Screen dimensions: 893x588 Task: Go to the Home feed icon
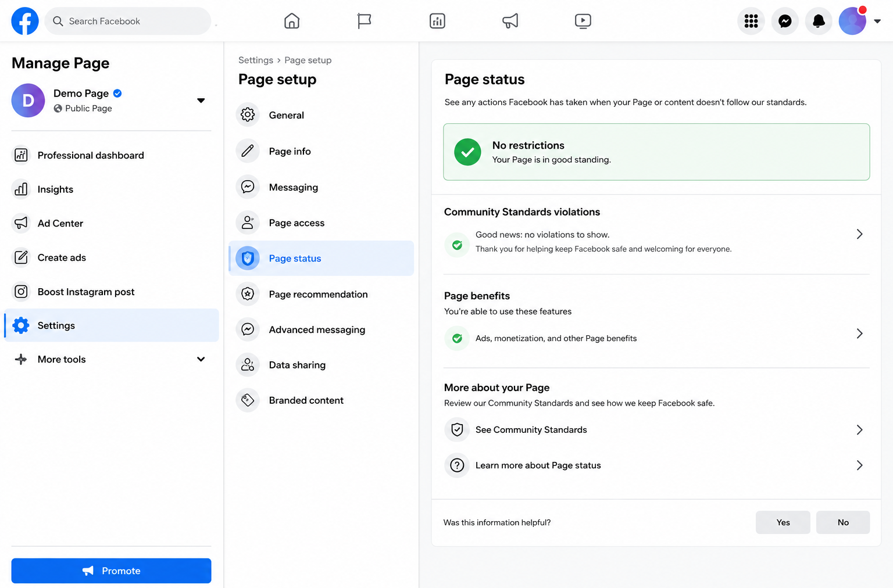[292, 21]
